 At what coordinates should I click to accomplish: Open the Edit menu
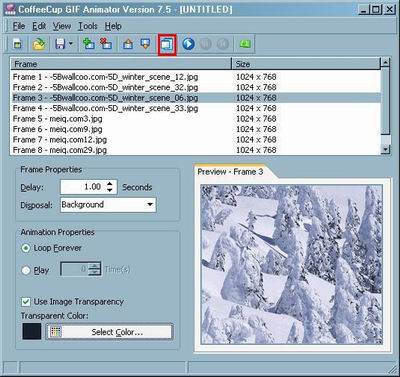coord(39,26)
